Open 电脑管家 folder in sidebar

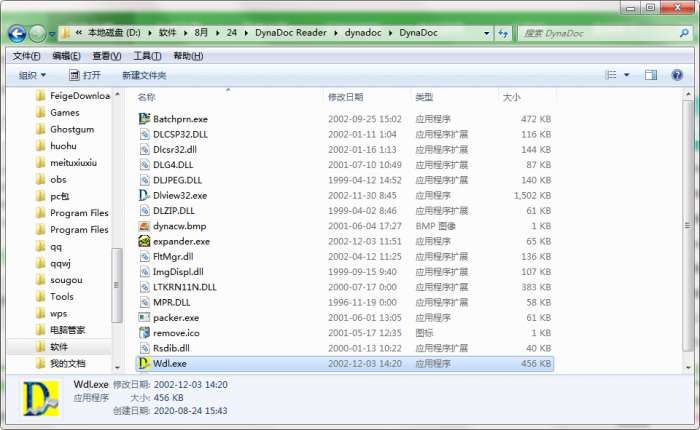coord(60,330)
